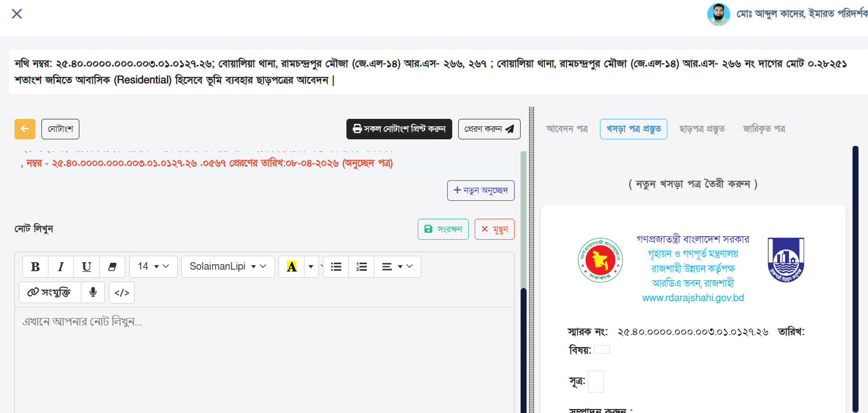
Task: Close the page with X icon
Action: pos(17,13)
